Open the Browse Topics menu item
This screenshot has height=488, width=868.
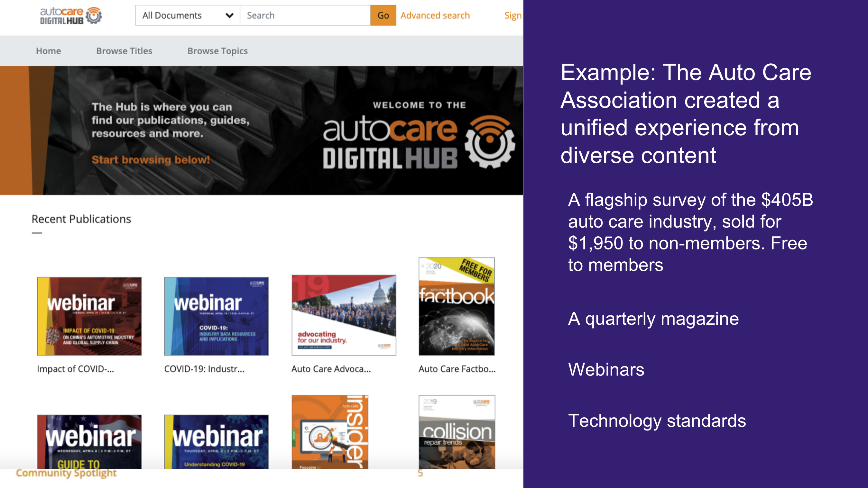click(x=217, y=51)
